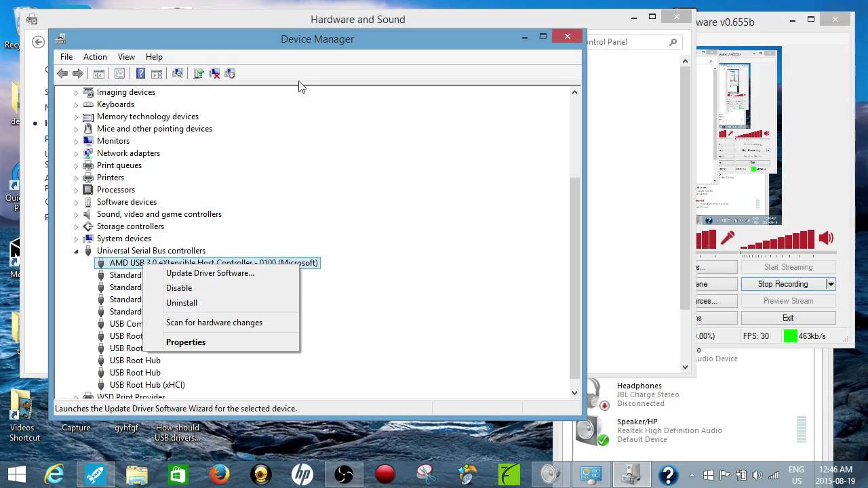Select the Mice and other pointing devices category

(x=155, y=129)
